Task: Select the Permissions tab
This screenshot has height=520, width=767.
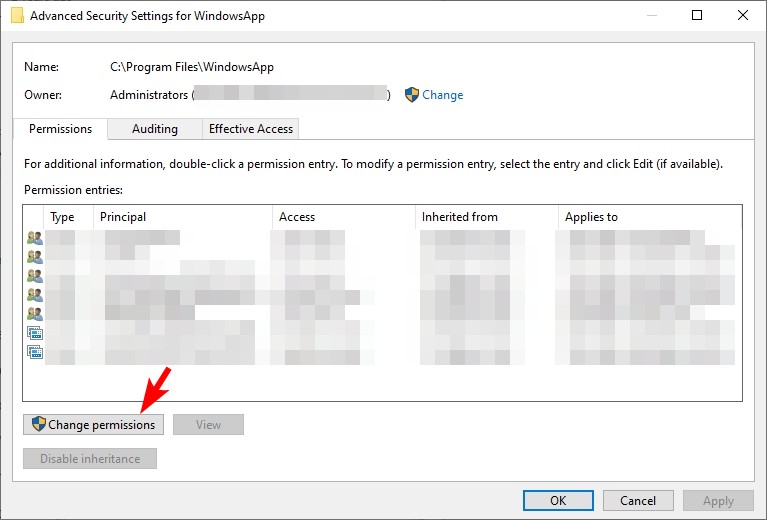Action: (60, 129)
